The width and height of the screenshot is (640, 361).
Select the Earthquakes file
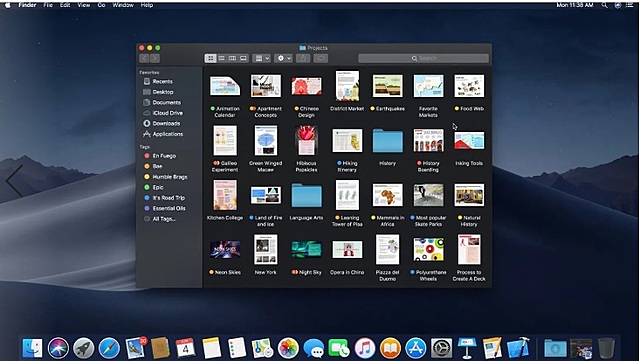388,86
